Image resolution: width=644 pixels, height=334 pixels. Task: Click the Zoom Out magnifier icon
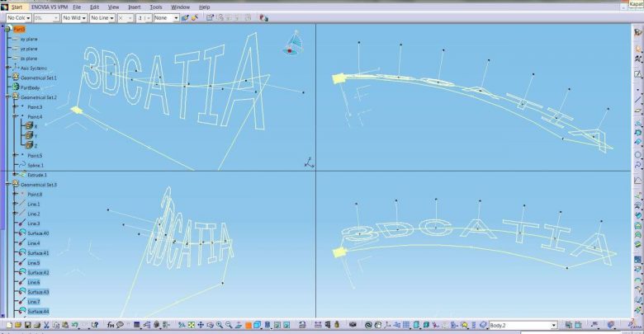point(229,325)
